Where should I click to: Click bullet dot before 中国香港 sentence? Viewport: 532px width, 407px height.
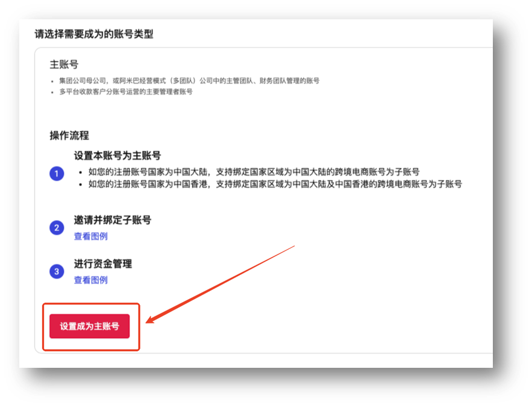tap(80, 185)
